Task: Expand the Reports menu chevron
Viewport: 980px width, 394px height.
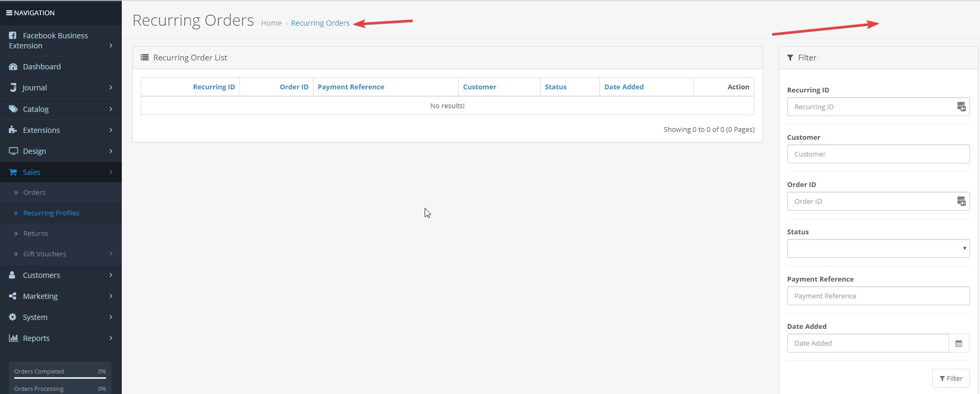Action: coord(111,338)
